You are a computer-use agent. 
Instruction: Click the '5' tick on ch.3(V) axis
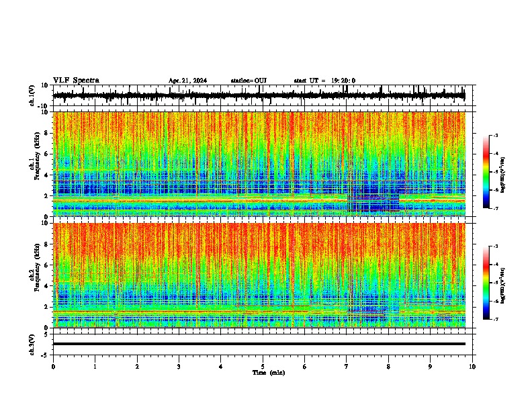(x=47, y=334)
